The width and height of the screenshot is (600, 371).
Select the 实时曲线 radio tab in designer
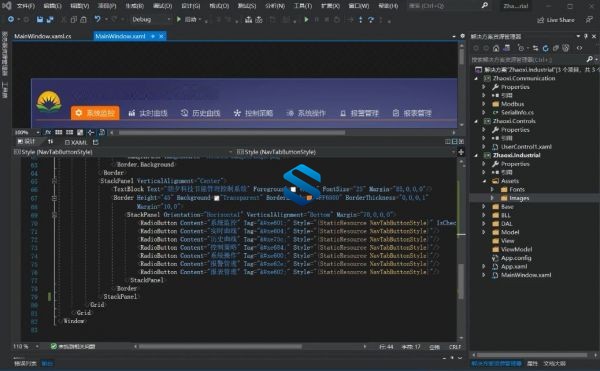click(x=148, y=113)
